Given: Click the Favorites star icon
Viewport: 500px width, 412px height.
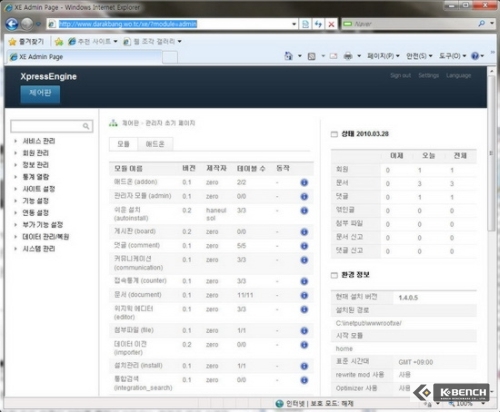Looking at the screenshot, I should coord(13,42).
